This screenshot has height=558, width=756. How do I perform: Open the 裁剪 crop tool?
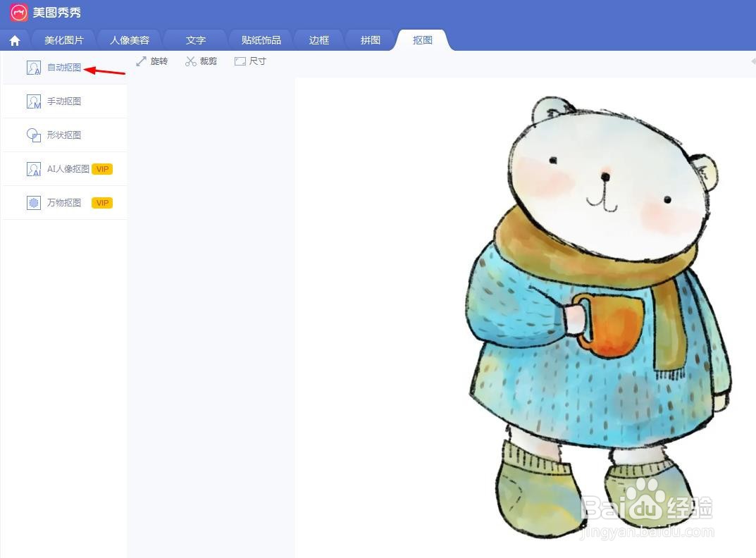209,61
